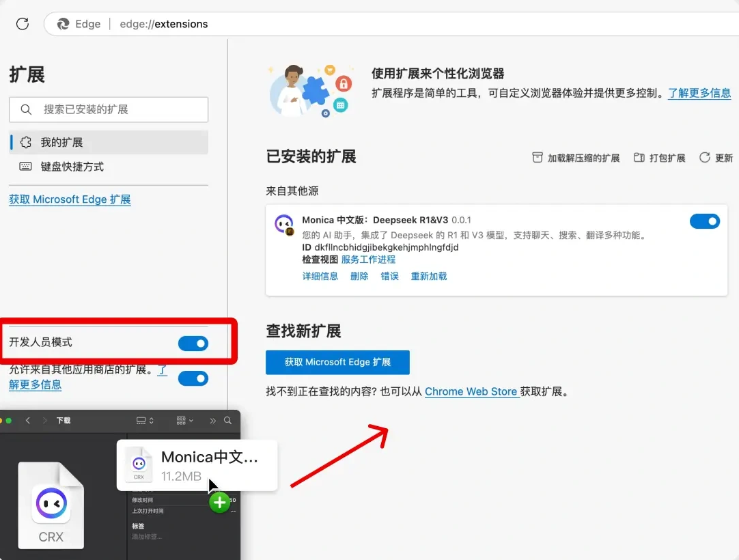This screenshot has width=739, height=560.
Task: Open 键盘快捷方式 in the sidebar
Action: point(109,167)
